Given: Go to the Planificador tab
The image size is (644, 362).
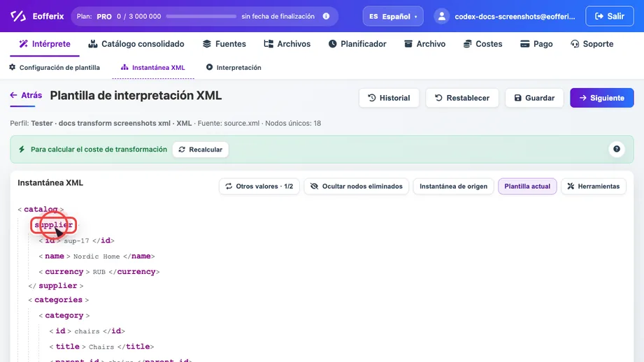Looking at the screenshot, I should [x=357, y=44].
